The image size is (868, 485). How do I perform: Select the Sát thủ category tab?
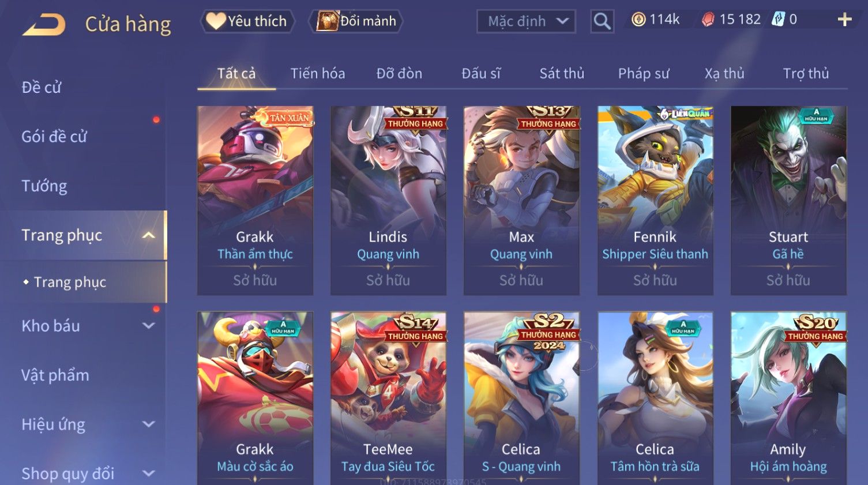coord(562,74)
